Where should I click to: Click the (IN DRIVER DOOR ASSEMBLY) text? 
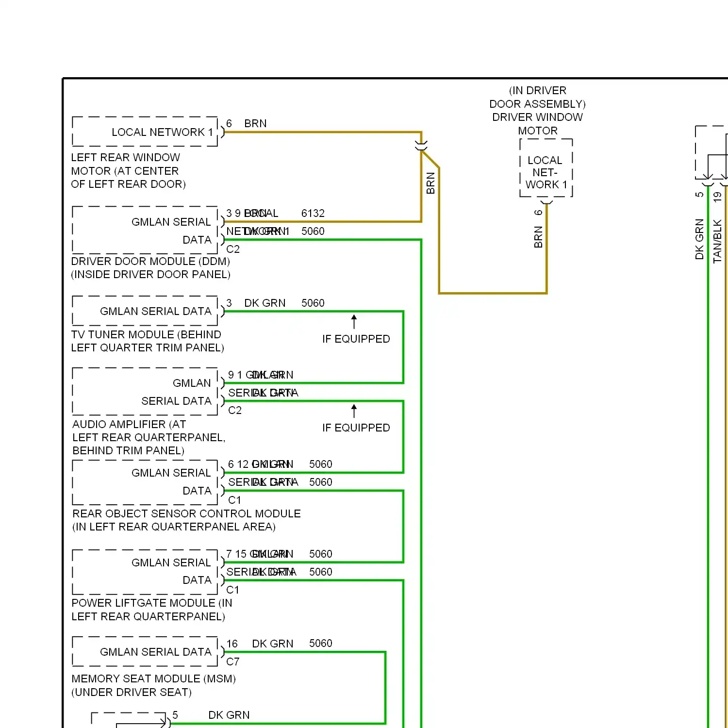[x=537, y=97]
